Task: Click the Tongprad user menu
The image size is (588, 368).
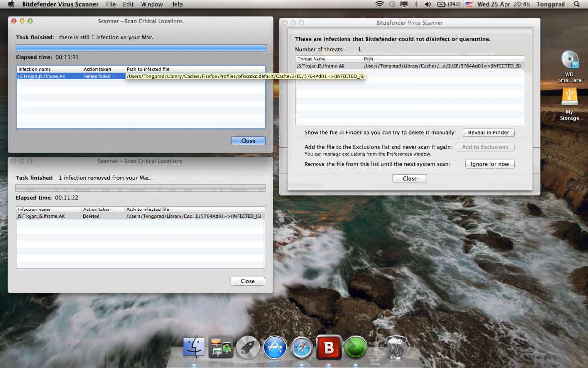Action: (x=550, y=4)
